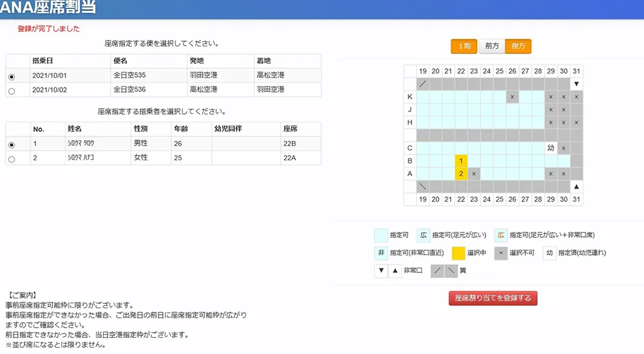Click the yellow 選択中 legend swatch

[459, 253]
